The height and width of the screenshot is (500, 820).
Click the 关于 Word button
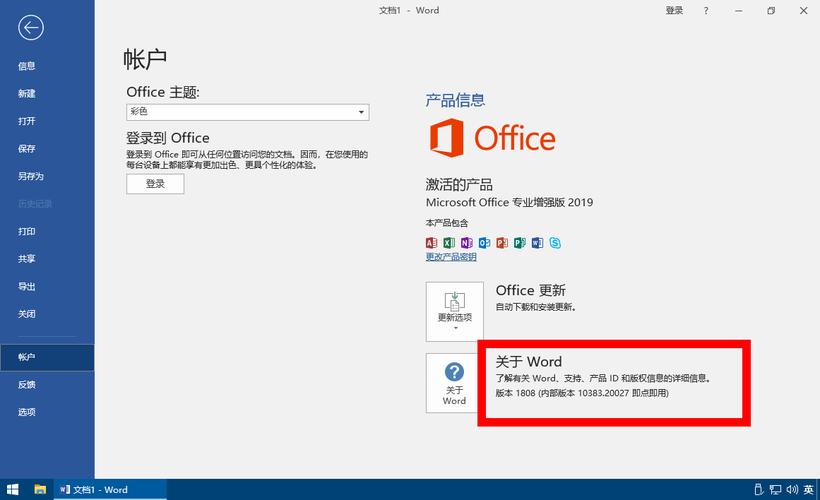click(x=454, y=383)
